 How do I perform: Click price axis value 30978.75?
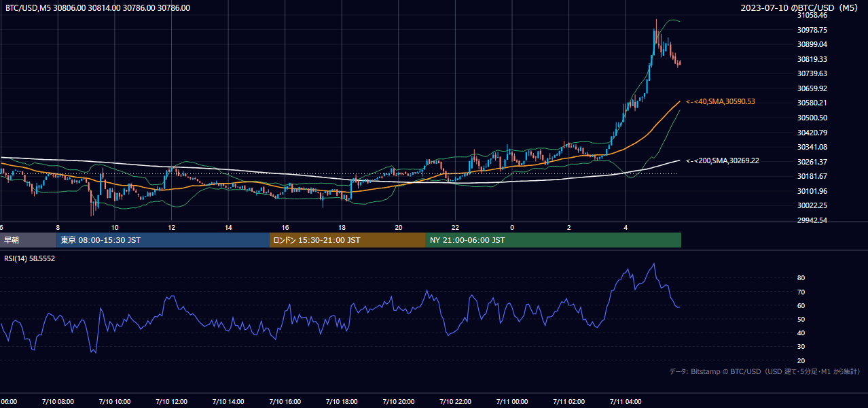(812, 30)
